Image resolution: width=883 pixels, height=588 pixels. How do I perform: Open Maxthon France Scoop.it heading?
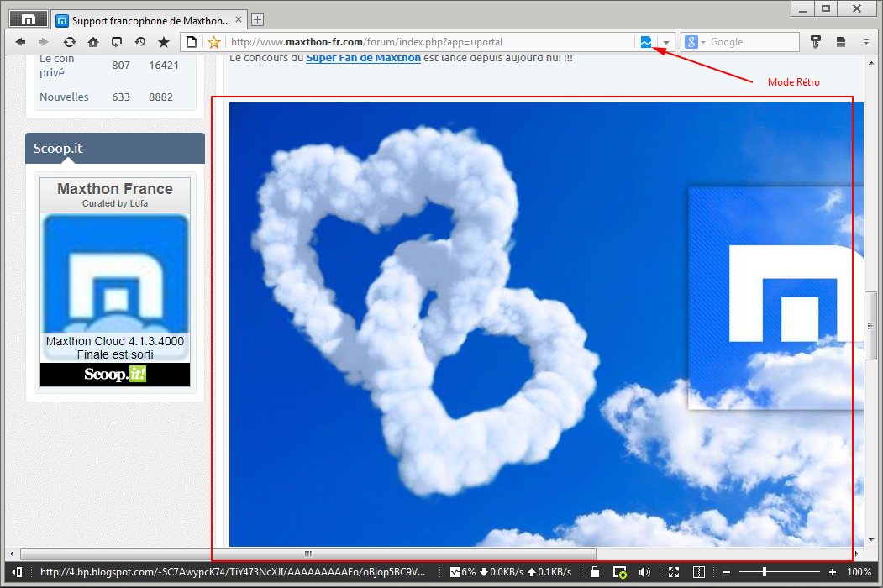(115, 189)
